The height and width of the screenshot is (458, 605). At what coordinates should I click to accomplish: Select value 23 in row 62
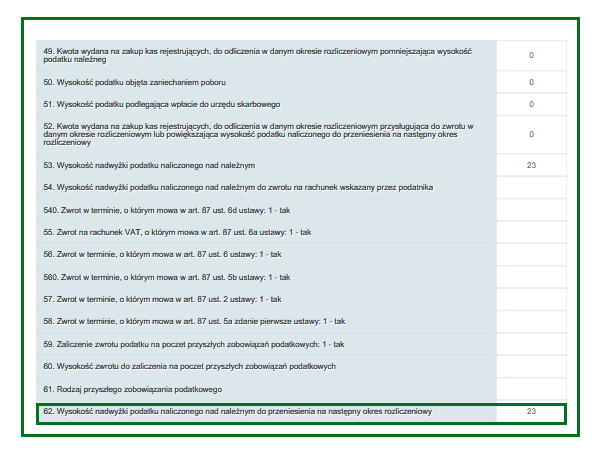coord(531,411)
